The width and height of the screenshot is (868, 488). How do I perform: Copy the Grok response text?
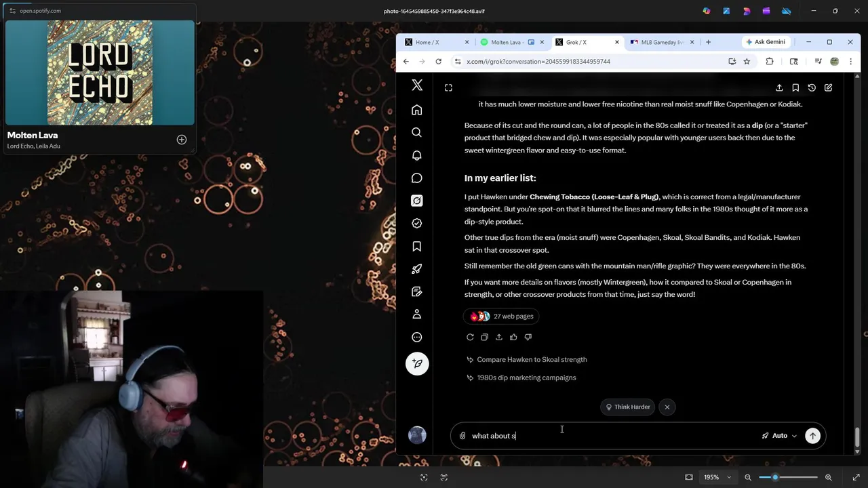click(x=484, y=337)
